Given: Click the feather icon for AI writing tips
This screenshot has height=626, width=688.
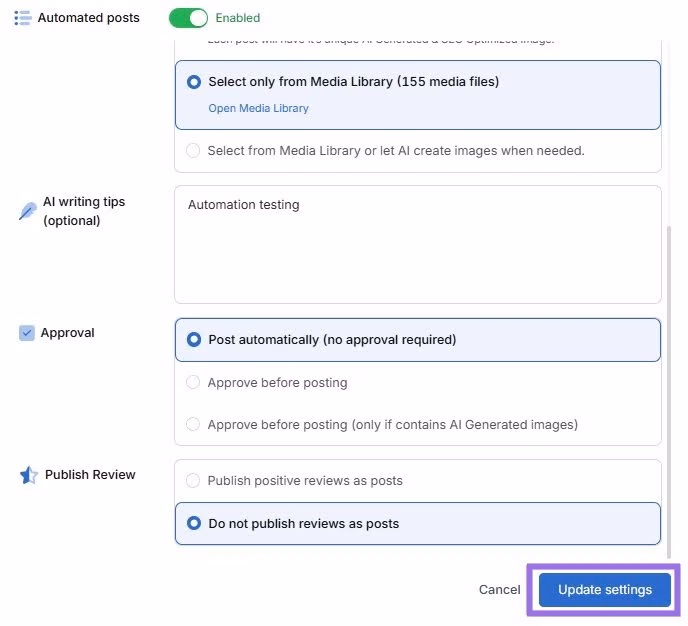Looking at the screenshot, I should [x=27, y=212].
